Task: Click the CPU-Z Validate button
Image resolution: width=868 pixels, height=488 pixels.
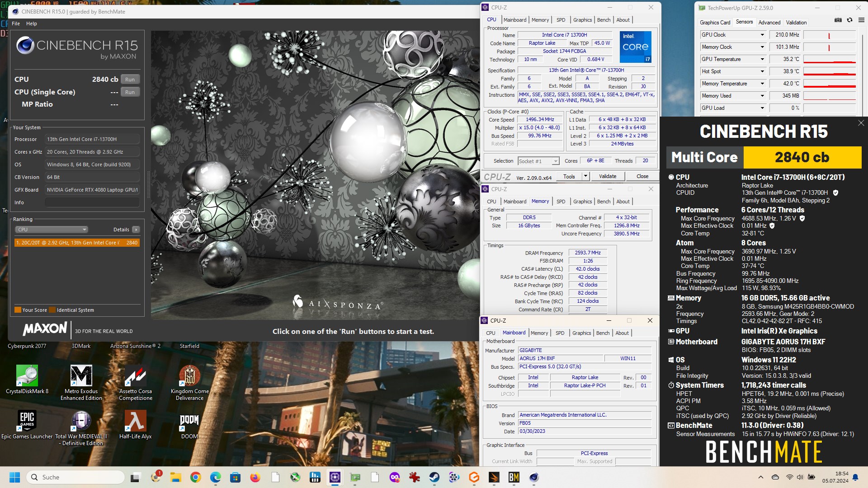Action: pos(608,176)
